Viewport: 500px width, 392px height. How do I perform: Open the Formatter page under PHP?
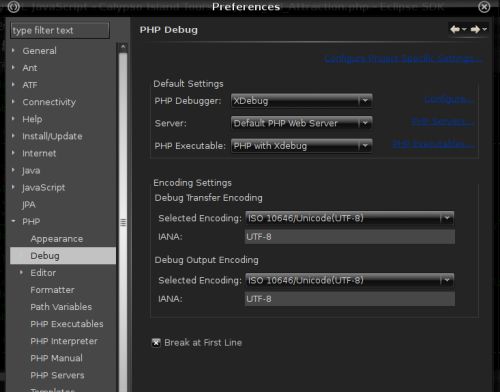pyautogui.click(x=52, y=290)
